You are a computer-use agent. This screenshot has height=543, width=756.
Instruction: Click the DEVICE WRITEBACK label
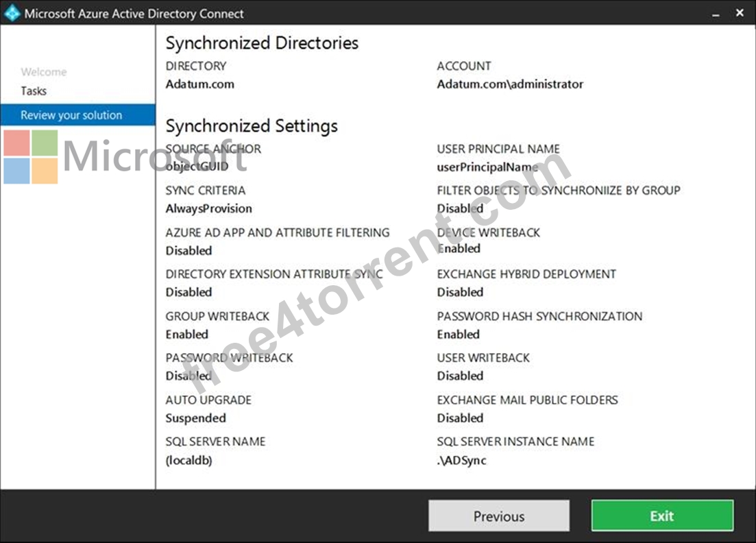pos(489,232)
